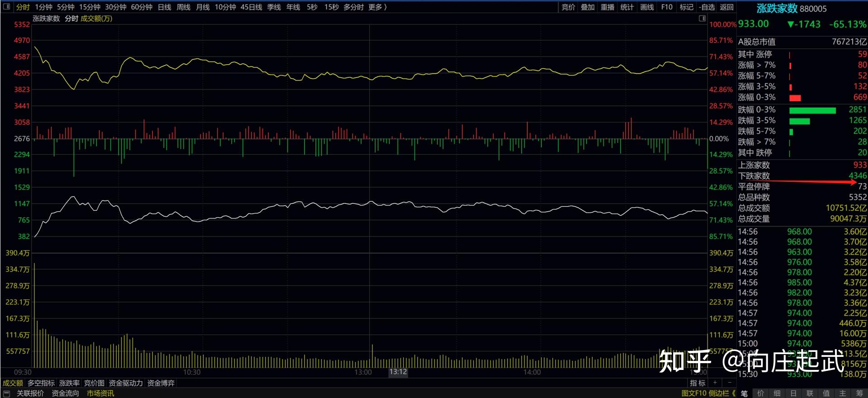Select the 30分钟 period tab
This screenshot has width=868, height=398.
coord(116,7)
